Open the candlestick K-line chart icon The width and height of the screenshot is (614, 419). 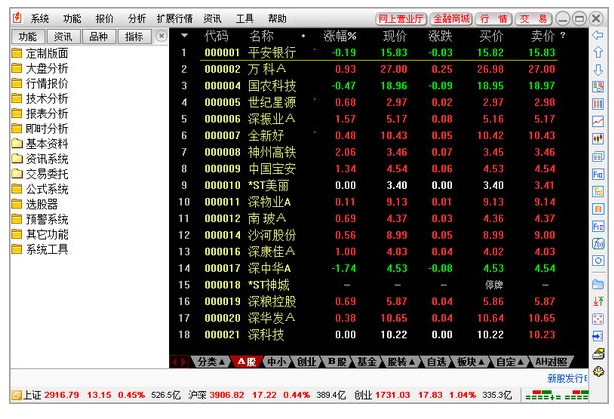(x=598, y=139)
